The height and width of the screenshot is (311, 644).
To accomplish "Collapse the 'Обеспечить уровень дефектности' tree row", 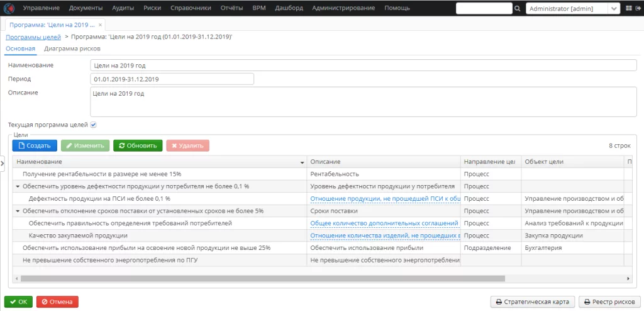I will pyautogui.click(x=18, y=186).
